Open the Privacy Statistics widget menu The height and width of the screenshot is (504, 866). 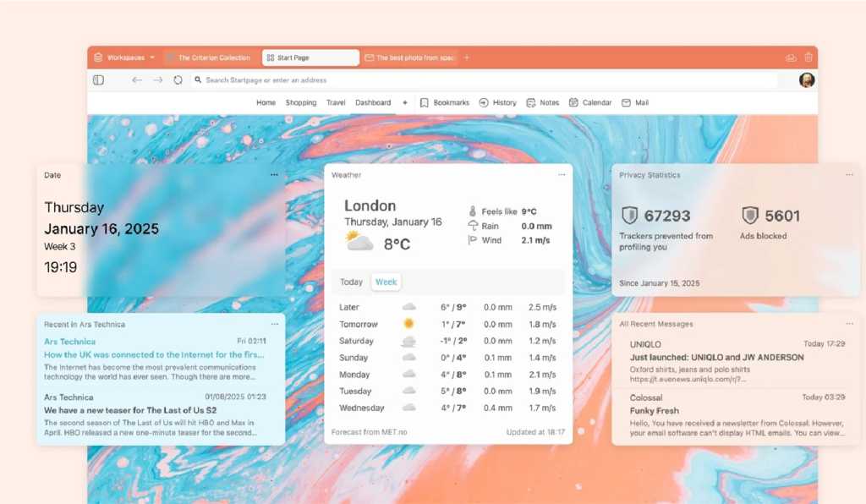849,175
